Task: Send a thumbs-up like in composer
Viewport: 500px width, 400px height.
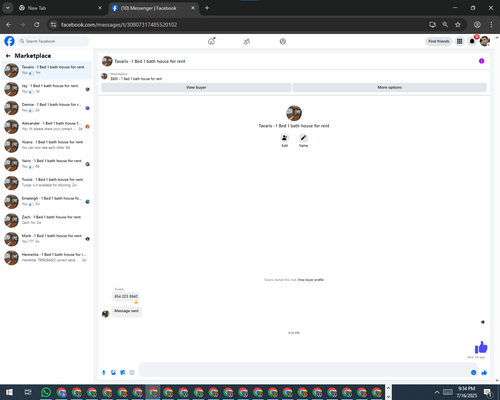Action: 484,372
